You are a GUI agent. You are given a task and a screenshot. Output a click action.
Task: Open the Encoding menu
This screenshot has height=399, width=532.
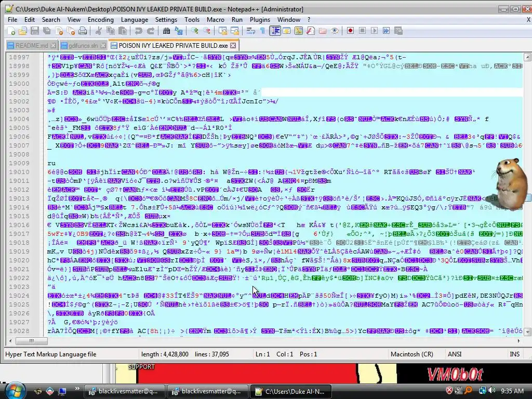[x=100, y=20]
